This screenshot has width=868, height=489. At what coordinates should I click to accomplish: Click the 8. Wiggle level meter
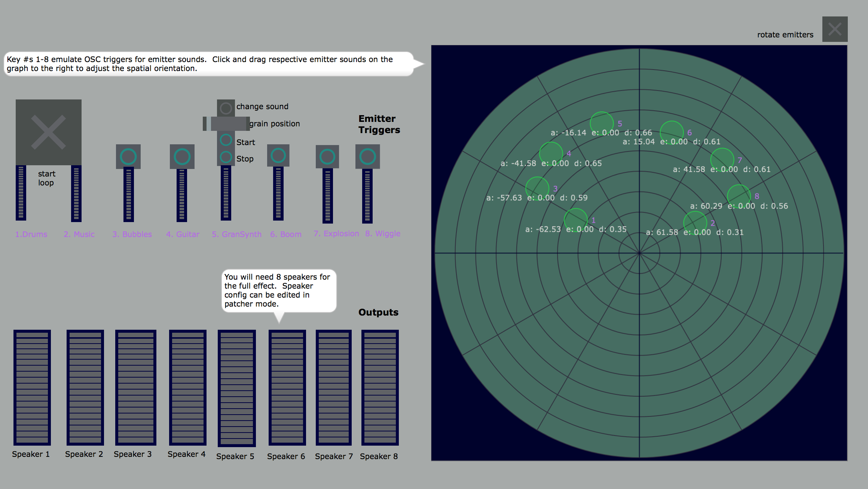[x=367, y=196]
